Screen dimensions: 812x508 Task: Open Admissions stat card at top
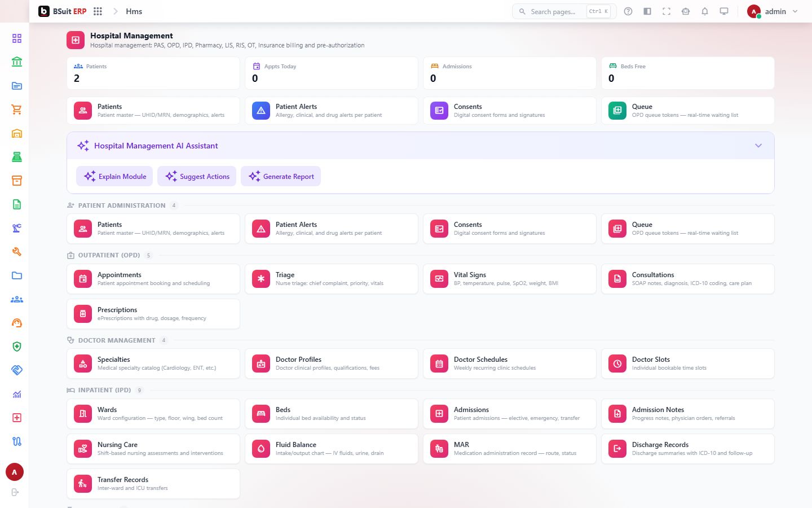[x=509, y=73]
